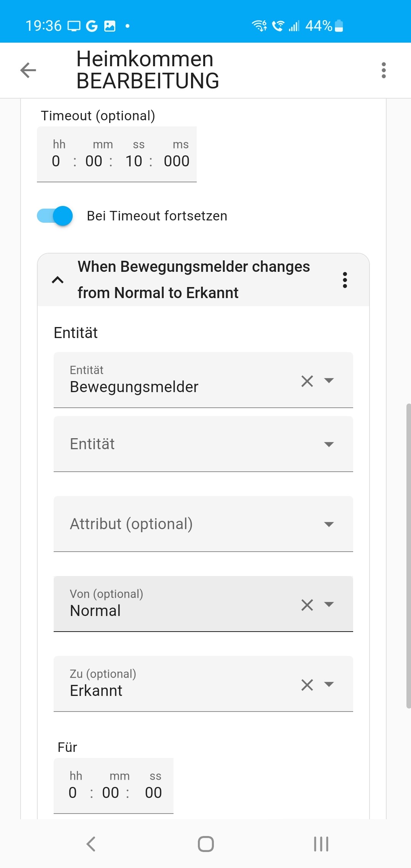Image resolution: width=411 pixels, height=868 pixels.
Task: Tap the back arrow in app header
Action: [x=28, y=70]
